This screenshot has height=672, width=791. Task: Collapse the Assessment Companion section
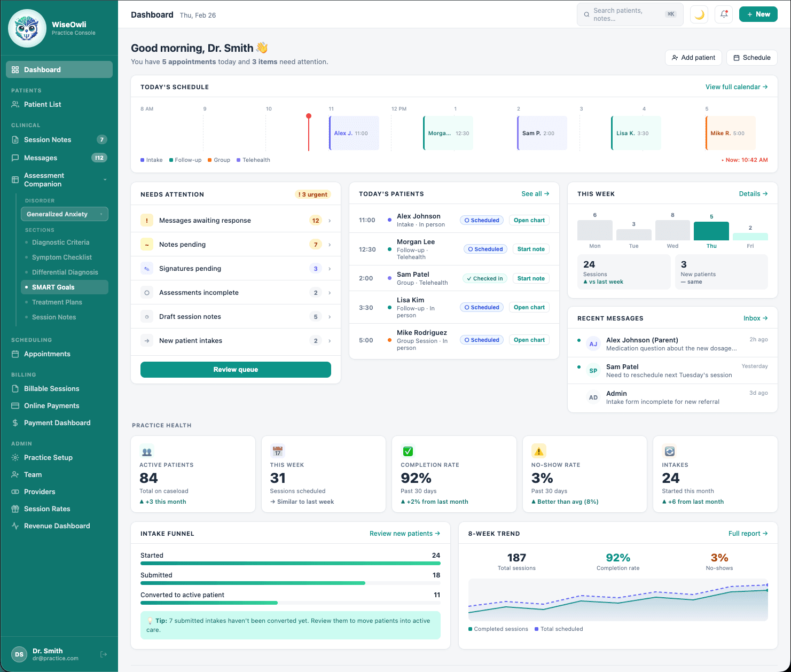click(105, 179)
